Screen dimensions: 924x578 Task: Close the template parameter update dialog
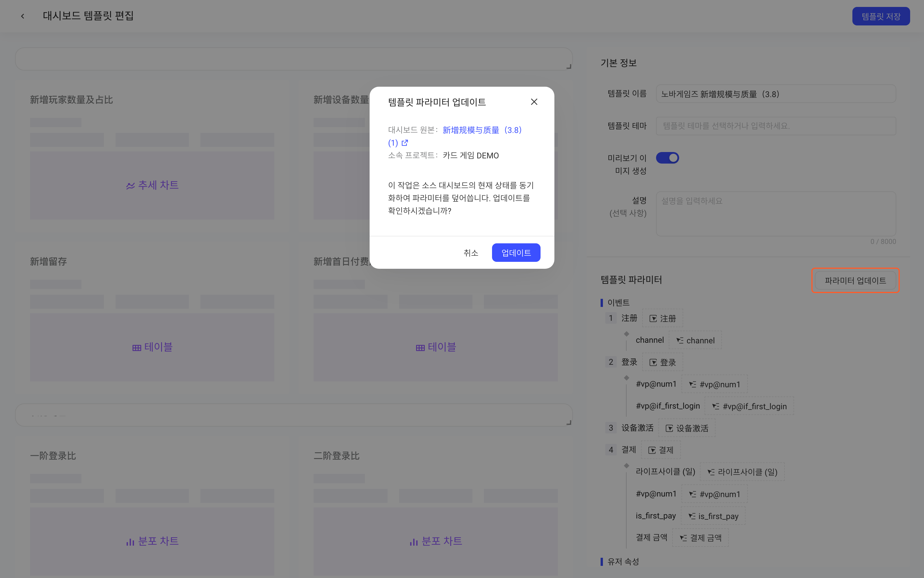tap(534, 102)
